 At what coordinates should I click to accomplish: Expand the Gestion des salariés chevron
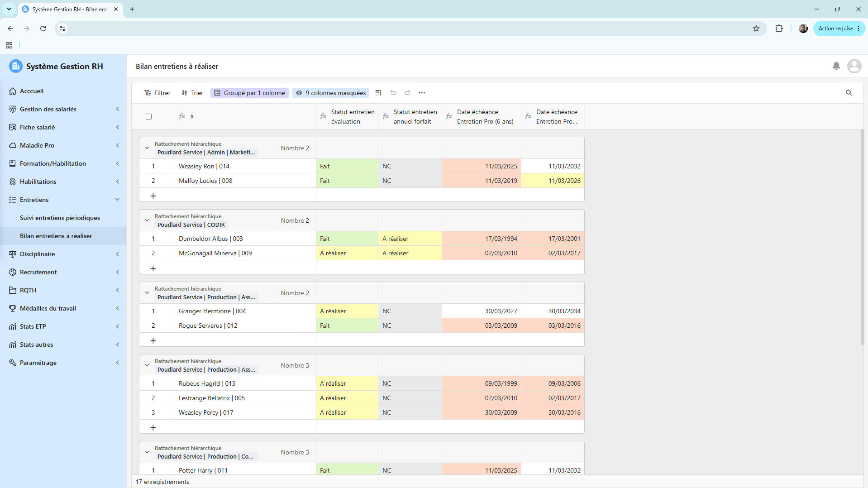tap(118, 109)
